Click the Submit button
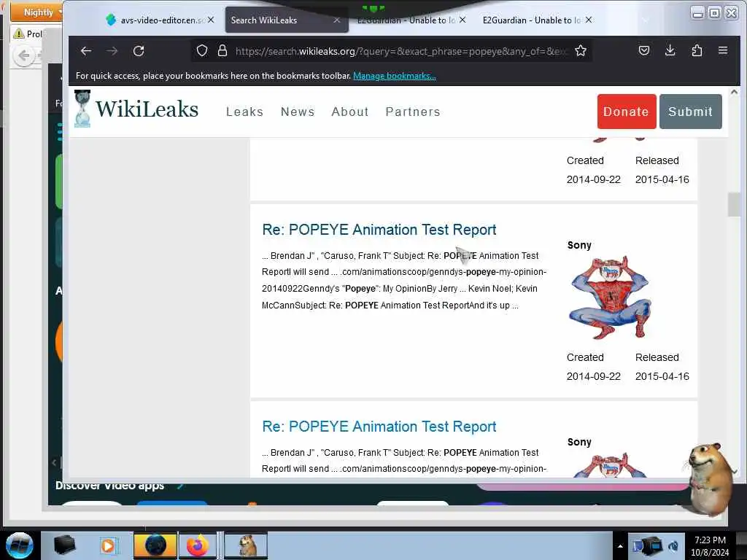Image resolution: width=747 pixels, height=560 pixels. (690, 112)
